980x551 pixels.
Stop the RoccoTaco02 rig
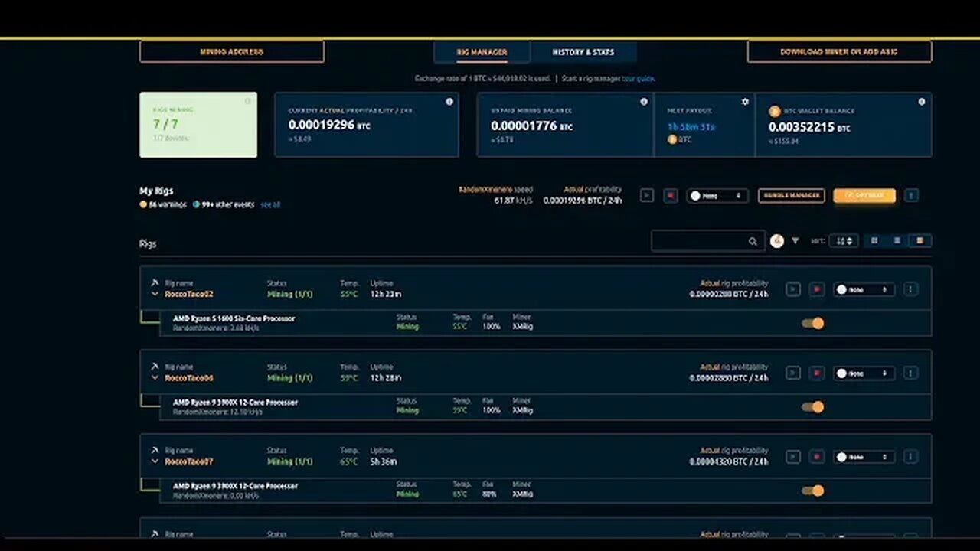(817, 289)
